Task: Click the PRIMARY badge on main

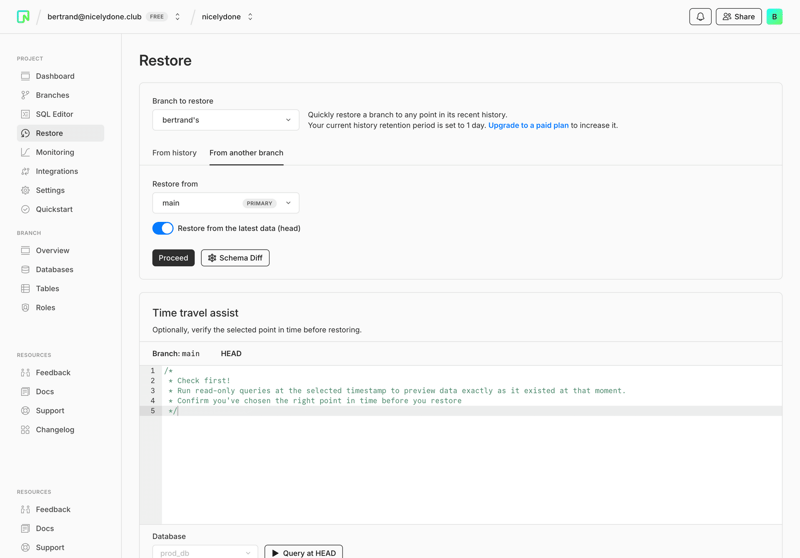Action: 259,203
